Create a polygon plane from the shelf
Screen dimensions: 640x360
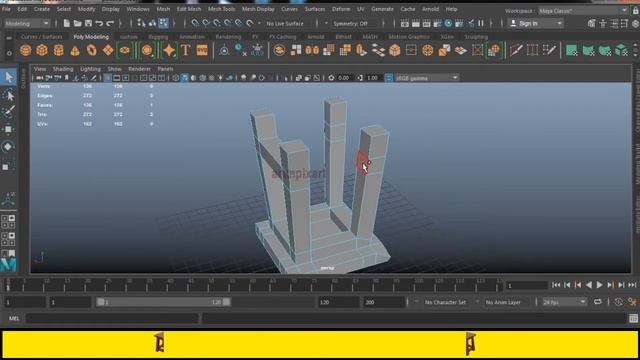click(x=108, y=51)
